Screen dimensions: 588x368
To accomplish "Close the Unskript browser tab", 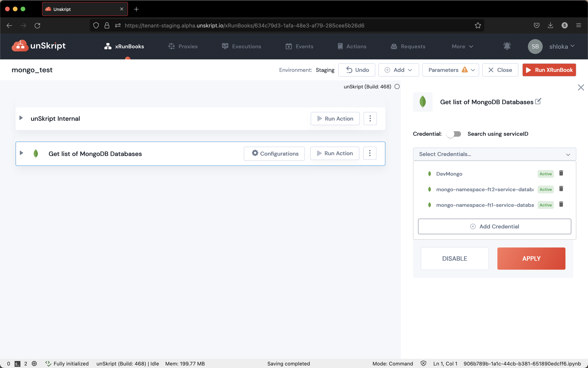I will coord(122,9).
